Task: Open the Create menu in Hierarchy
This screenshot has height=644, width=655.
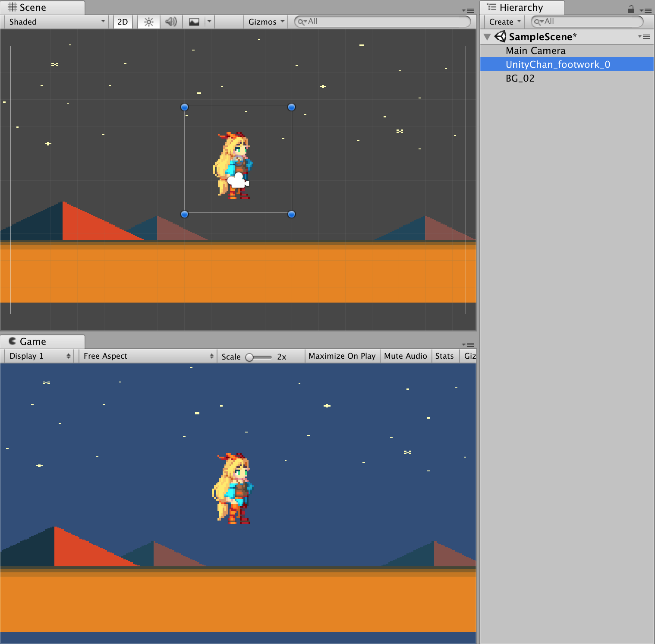Action: [504, 22]
